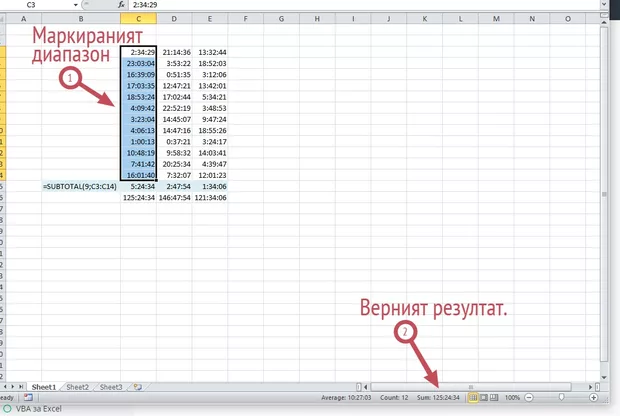Click cell containing 23:03:04
620x416 pixels.
coord(138,63)
